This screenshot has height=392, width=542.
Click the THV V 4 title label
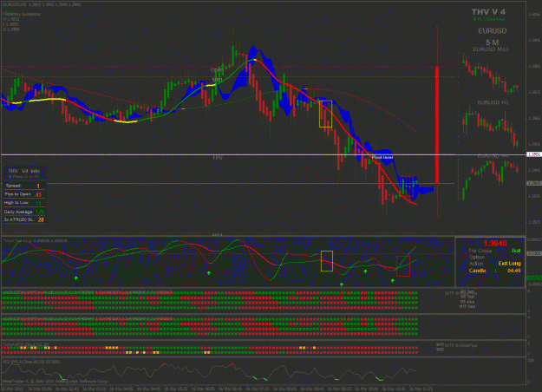[x=488, y=12]
